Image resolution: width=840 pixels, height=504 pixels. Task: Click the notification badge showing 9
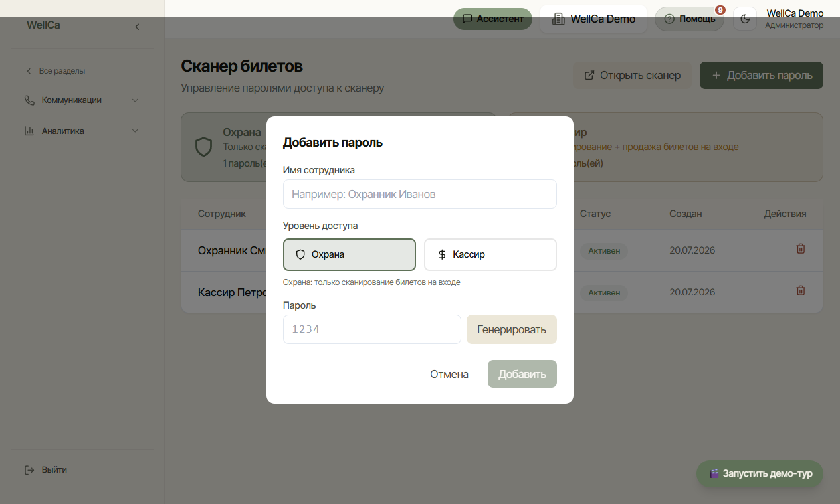pos(720,10)
